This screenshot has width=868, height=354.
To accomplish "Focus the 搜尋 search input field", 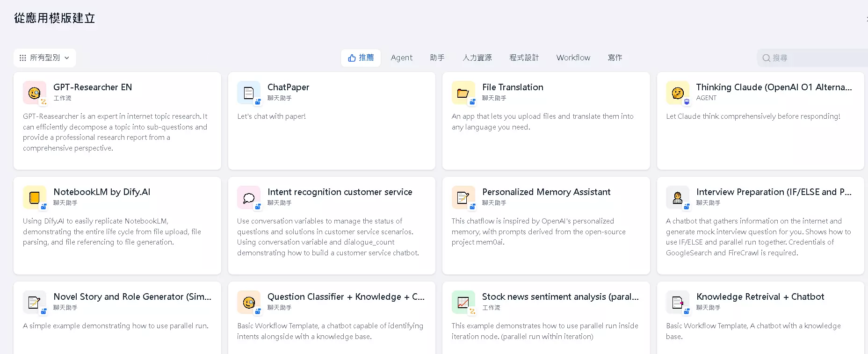I will (x=813, y=58).
